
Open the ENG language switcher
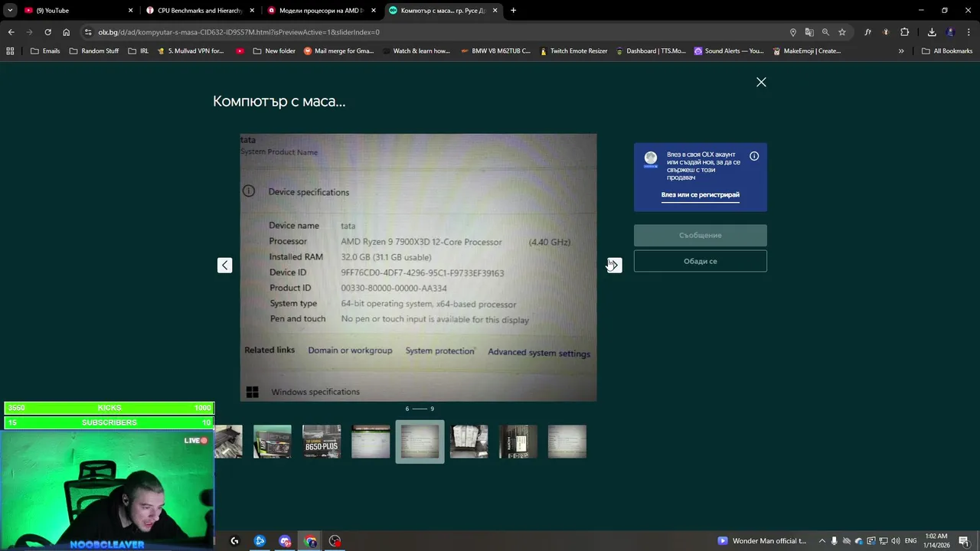[x=911, y=541]
